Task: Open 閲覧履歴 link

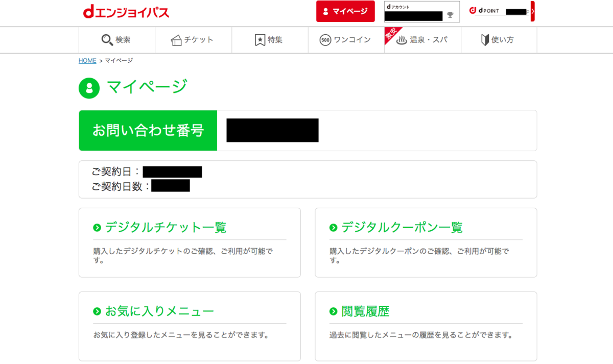Action: click(365, 311)
